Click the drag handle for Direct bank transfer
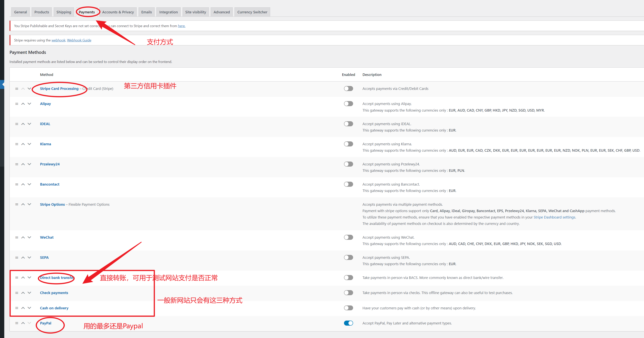The image size is (644, 338). click(17, 278)
